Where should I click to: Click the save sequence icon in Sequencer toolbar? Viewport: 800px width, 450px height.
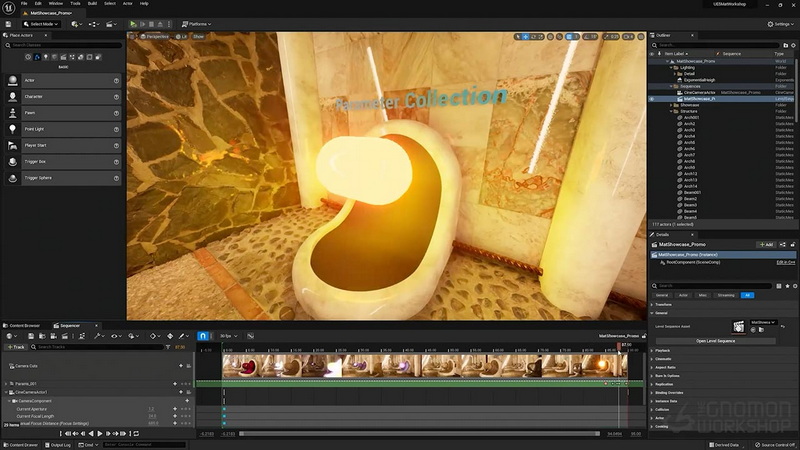pos(31,336)
